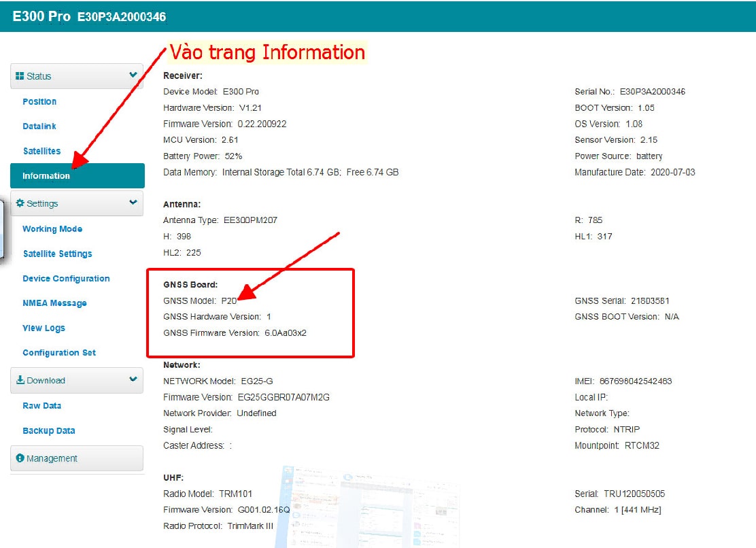
Task: Click the Status section header label
Action: tap(39, 76)
